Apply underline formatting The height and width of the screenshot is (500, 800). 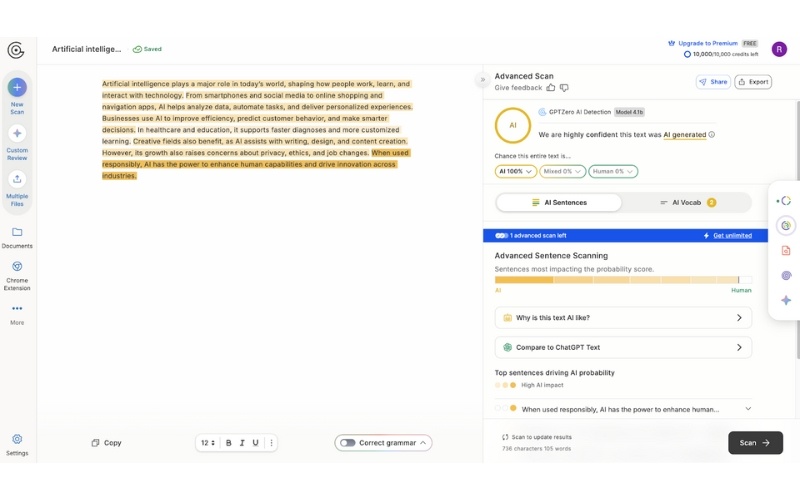[256, 443]
